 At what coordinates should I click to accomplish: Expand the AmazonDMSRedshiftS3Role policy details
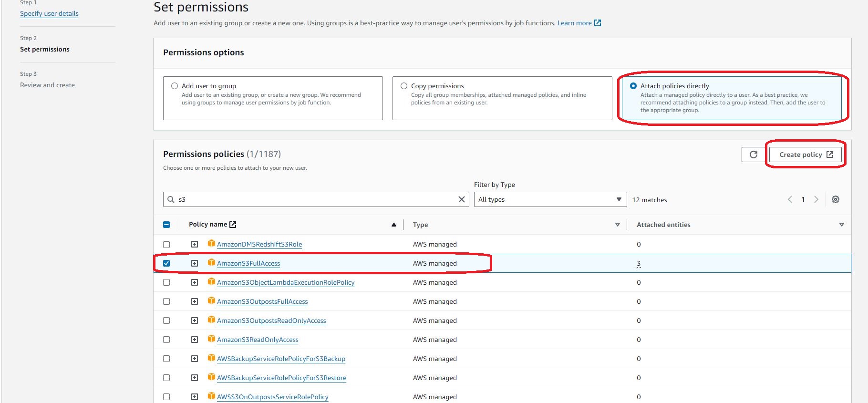tap(195, 244)
